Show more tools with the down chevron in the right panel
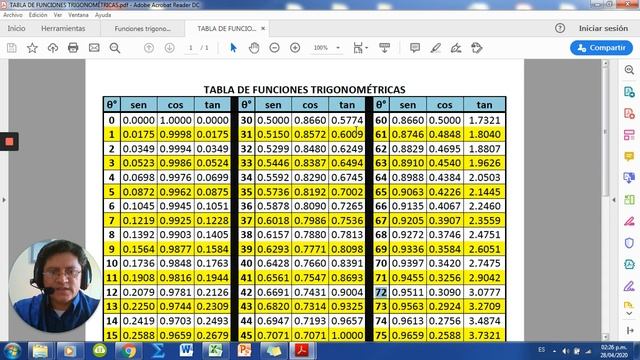The height and width of the screenshot is (360, 640). click(629, 313)
